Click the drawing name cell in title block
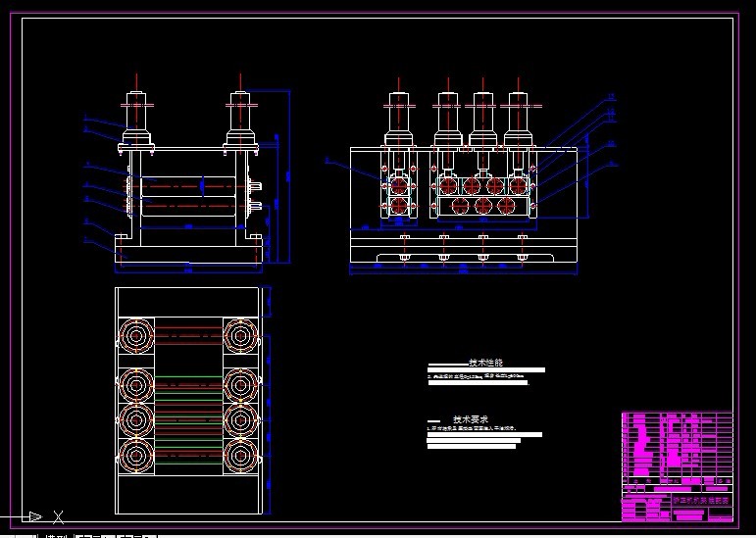756x538 pixels. coord(701,501)
